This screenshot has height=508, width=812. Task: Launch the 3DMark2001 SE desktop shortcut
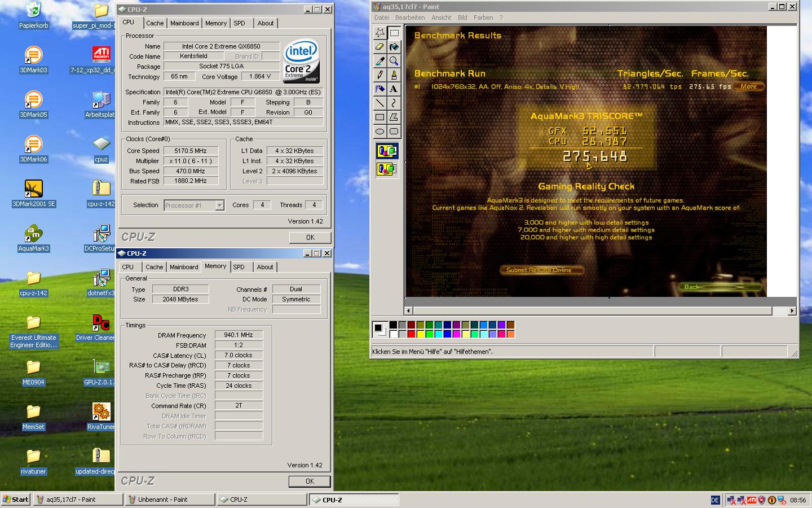point(33,194)
